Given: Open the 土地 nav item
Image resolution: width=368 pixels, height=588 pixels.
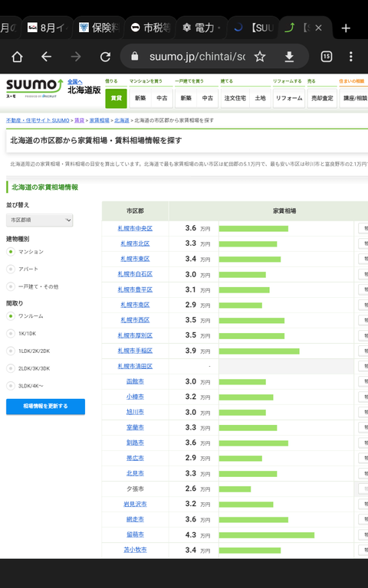Looking at the screenshot, I should (x=260, y=98).
